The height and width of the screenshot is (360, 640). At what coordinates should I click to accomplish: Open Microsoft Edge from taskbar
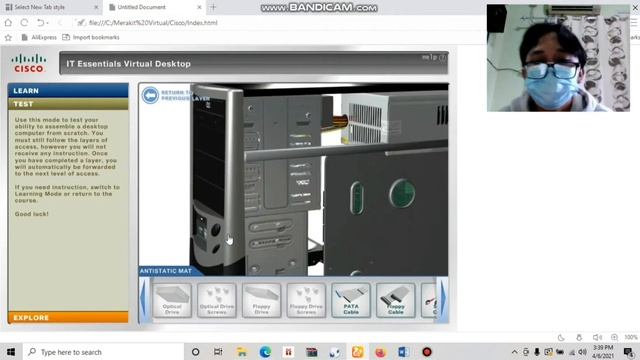tap(265, 352)
